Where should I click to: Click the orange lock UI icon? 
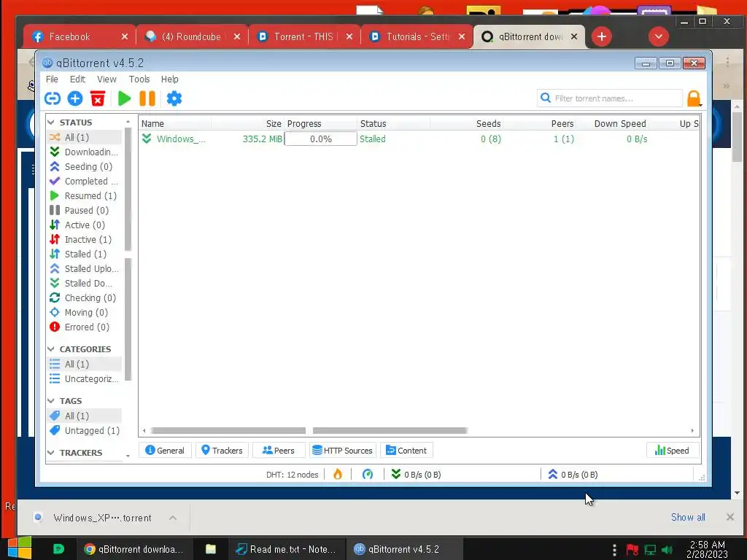(694, 98)
